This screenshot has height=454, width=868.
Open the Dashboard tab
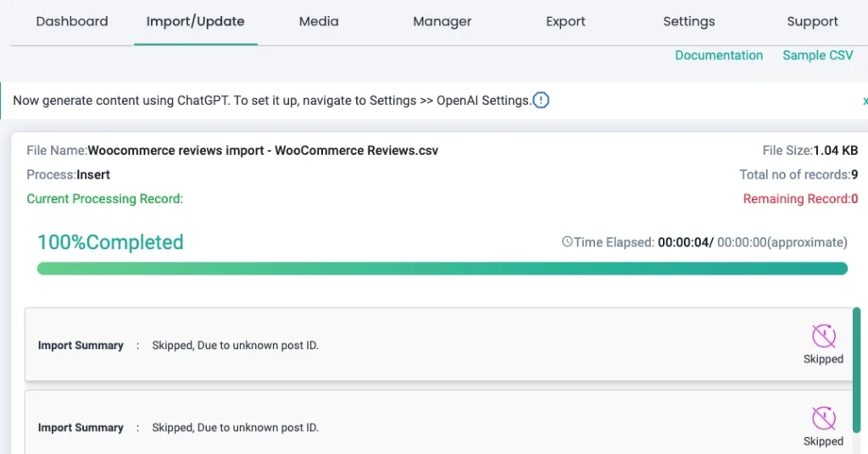tap(72, 22)
